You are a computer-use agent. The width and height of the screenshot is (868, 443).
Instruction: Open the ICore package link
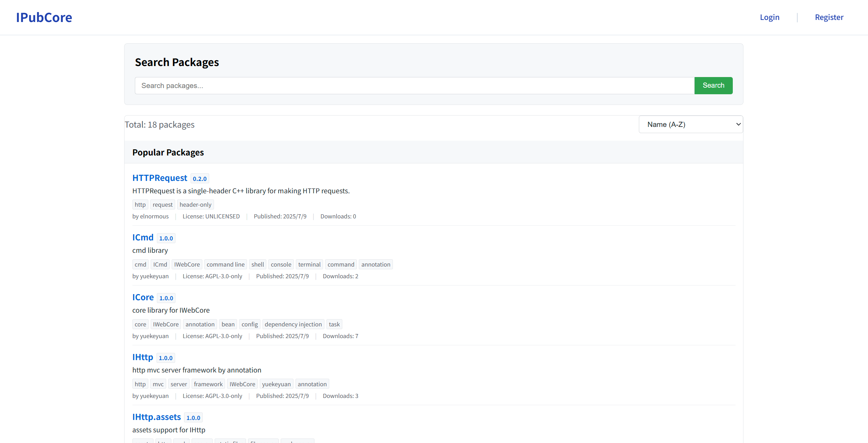[143, 297]
